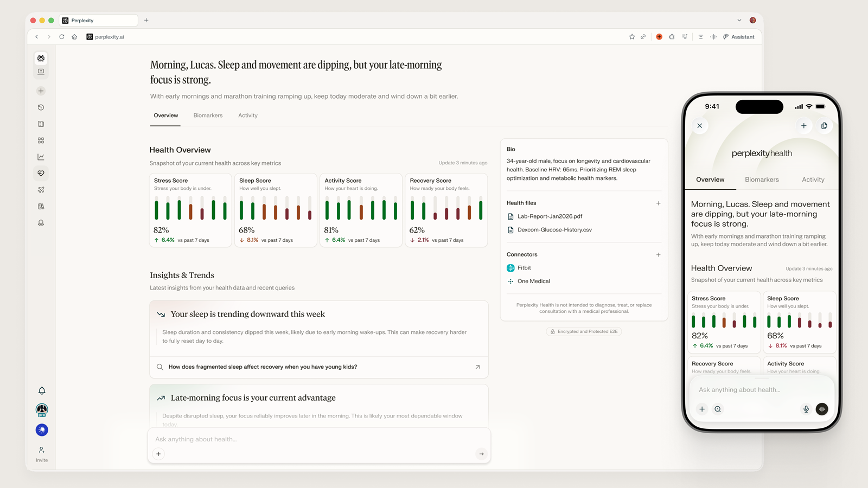
Task: Switch to the Biomarkers tab on desktop
Action: 208,115
